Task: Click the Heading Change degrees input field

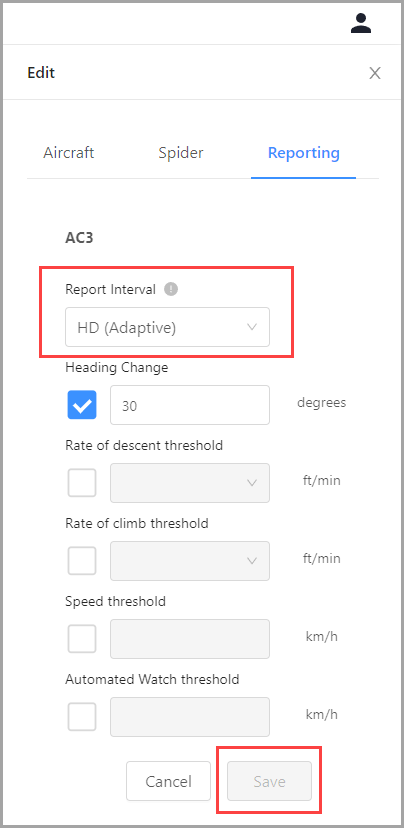Action: pos(190,405)
